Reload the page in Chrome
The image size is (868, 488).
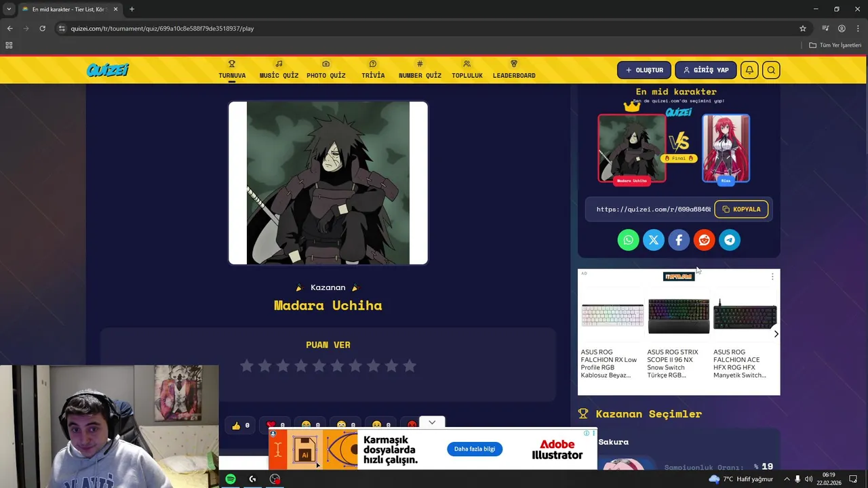[x=42, y=28]
